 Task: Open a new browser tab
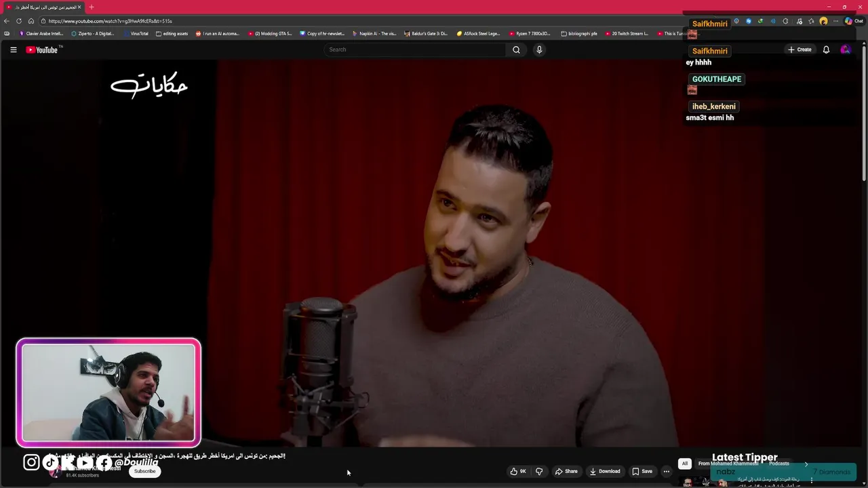[x=92, y=7]
